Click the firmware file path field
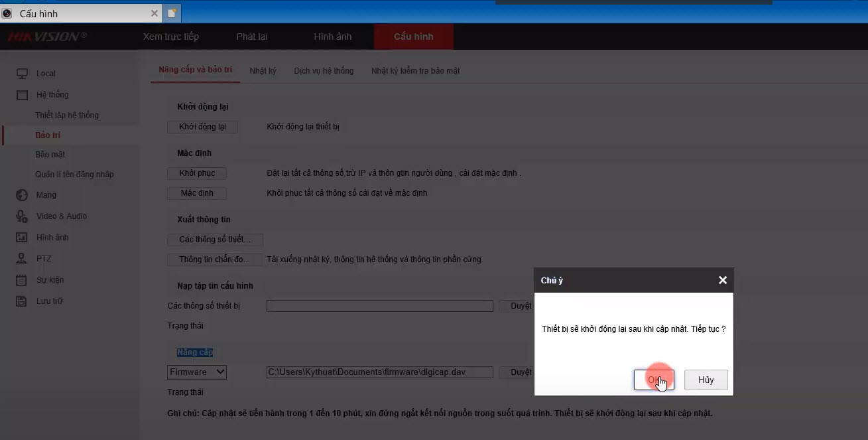This screenshot has width=868, height=440. (x=379, y=372)
